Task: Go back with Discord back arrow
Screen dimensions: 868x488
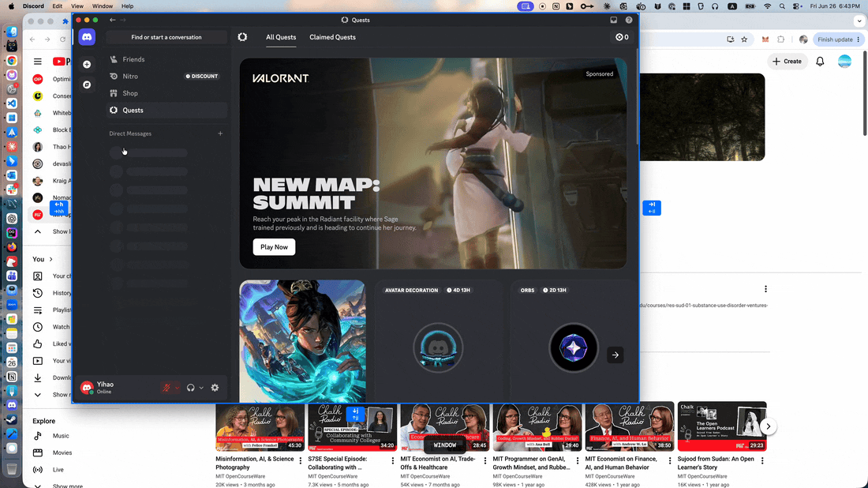Action: click(x=112, y=20)
